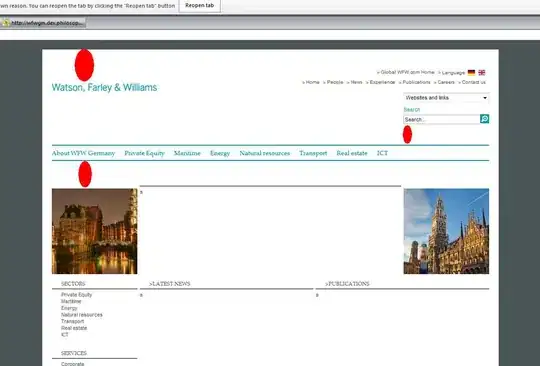
Task: Select the browser tab with the wfwgm URL
Action: click(x=43, y=23)
